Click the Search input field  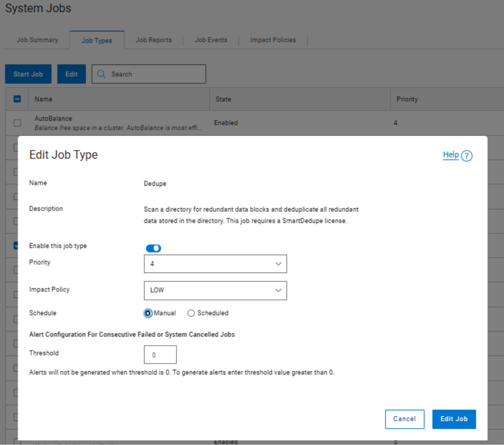click(149, 74)
